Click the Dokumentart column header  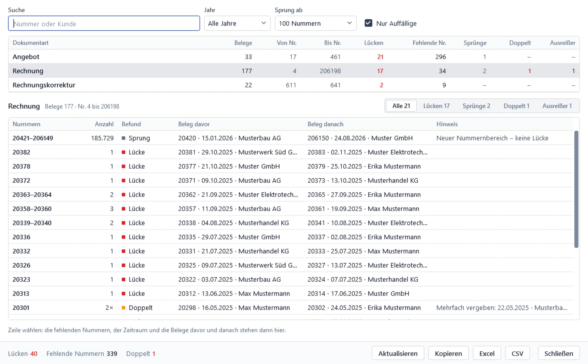point(31,43)
